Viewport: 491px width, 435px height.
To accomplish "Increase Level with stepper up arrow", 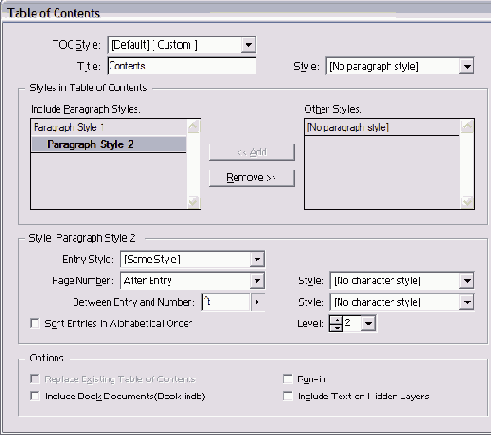I will 336,320.
